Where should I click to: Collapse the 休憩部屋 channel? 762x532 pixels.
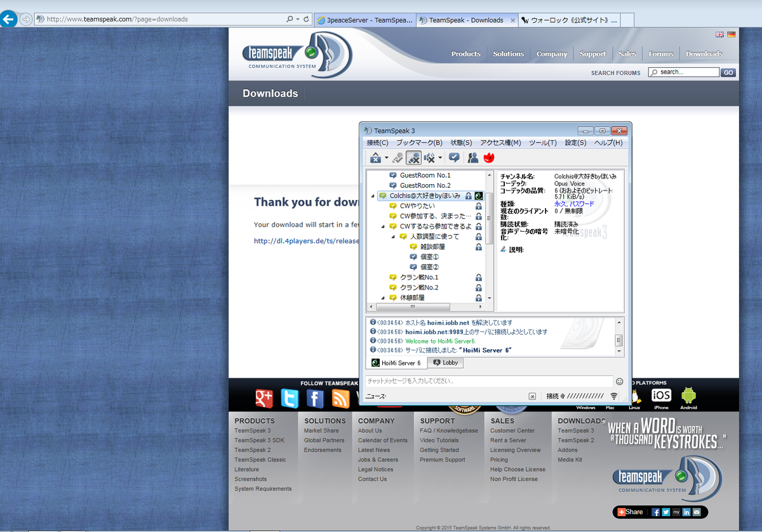383,298
